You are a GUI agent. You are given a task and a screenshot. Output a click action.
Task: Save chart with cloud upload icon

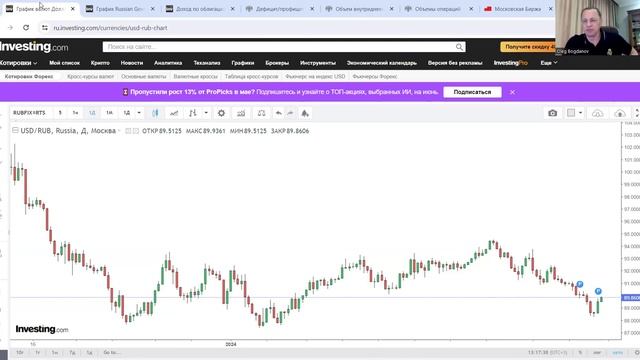click(x=620, y=113)
